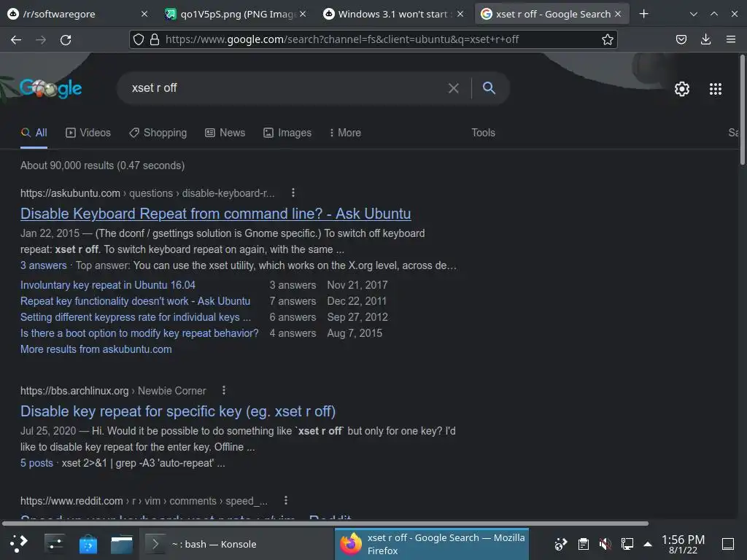747x560 pixels.
Task: Open the 5 posts link
Action: tap(36, 463)
